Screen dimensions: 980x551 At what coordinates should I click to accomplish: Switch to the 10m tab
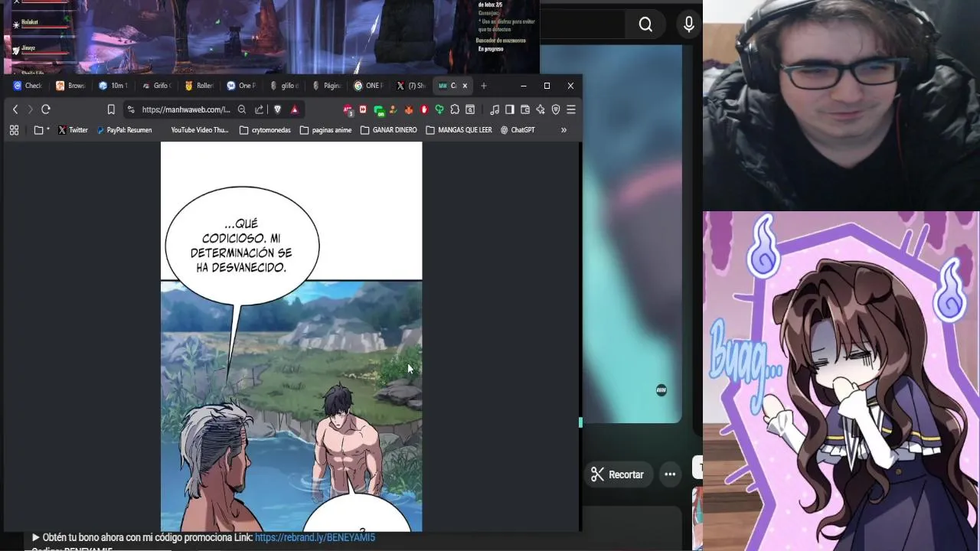(x=113, y=86)
